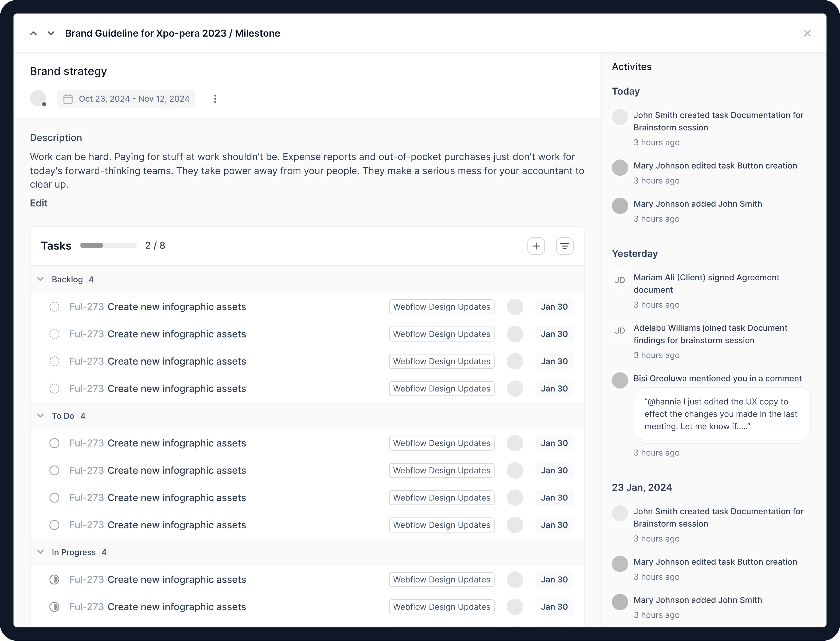
Task: Click Jan 30 due date on third To Do task
Action: (x=554, y=497)
